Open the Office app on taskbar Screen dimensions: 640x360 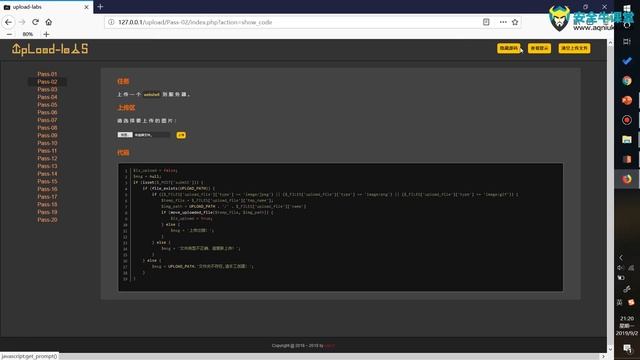627,159
